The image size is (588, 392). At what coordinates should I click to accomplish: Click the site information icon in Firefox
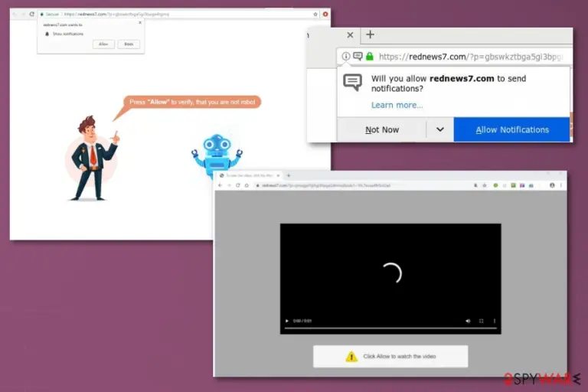pyautogui.click(x=346, y=56)
